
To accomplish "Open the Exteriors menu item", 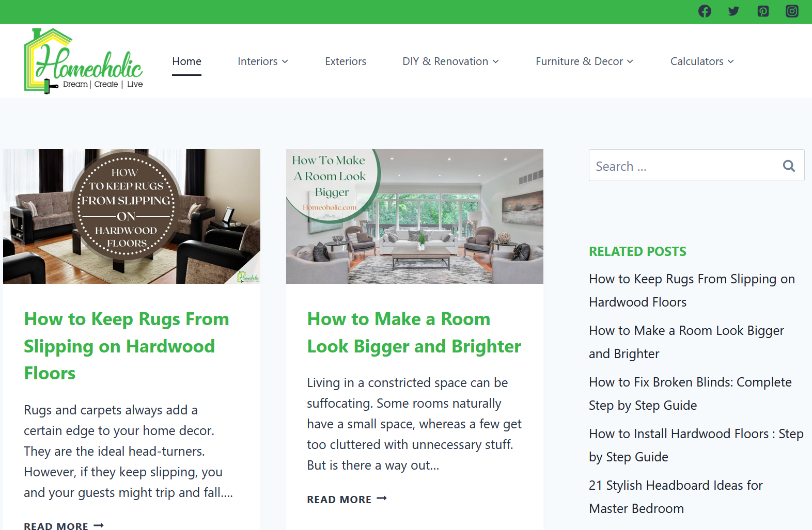I will [x=346, y=61].
